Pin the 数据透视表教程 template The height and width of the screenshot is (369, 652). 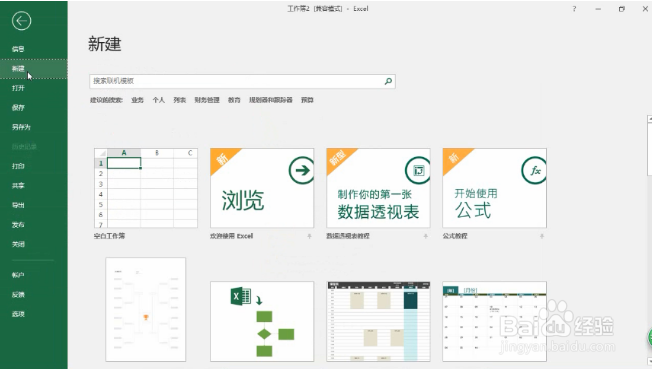(425, 236)
